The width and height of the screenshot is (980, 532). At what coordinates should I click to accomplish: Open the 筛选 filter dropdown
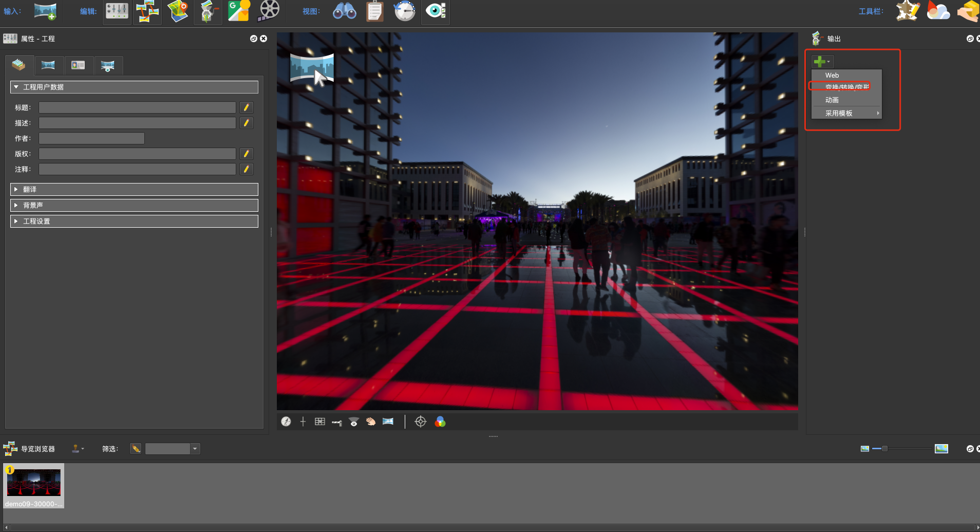pos(195,449)
